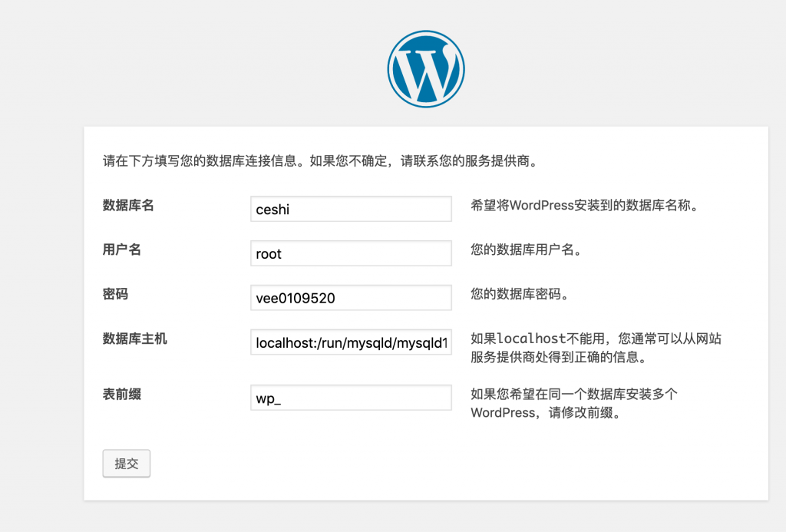This screenshot has height=532, width=786.
Task: Click the hint starting 如果您希望在同一个数据库
Action: pyautogui.click(x=574, y=403)
